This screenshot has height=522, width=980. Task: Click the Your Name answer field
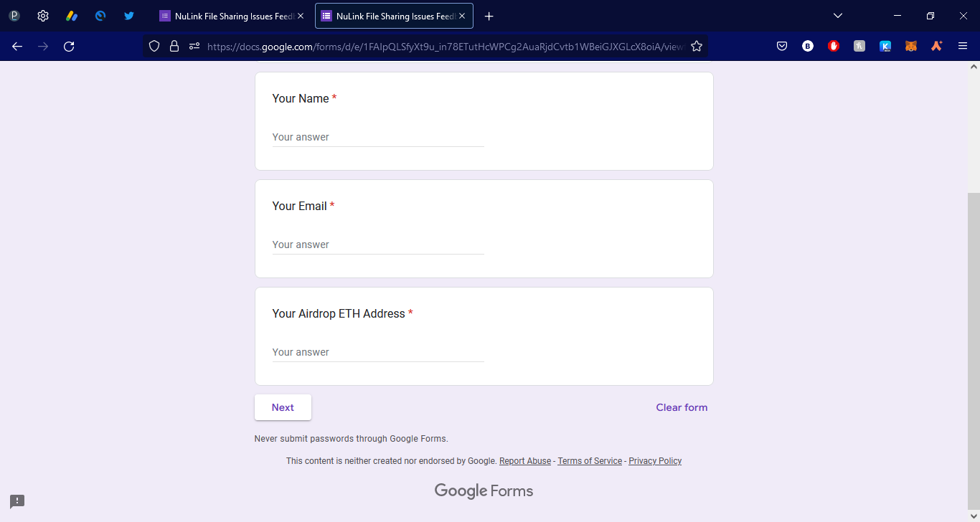(377, 137)
